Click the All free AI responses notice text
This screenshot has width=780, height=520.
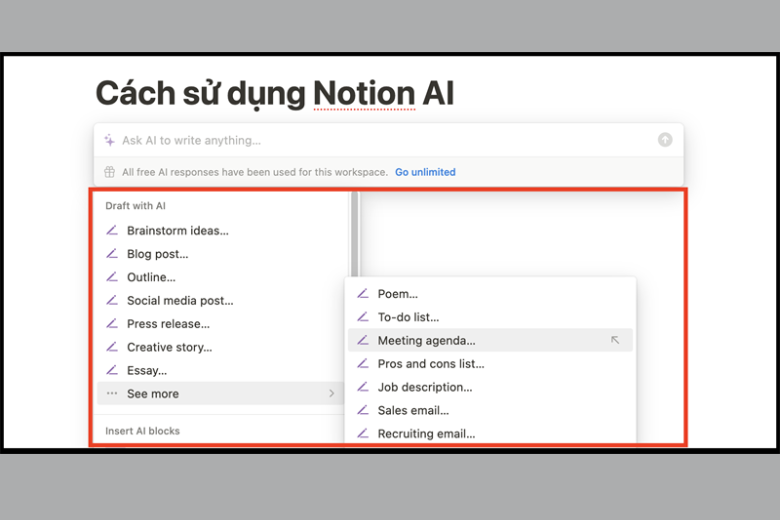255,172
